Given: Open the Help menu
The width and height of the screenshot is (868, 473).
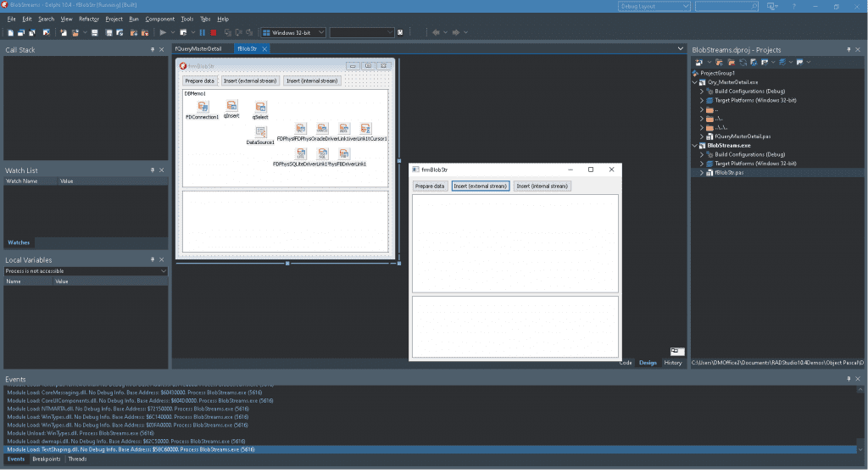Looking at the screenshot, I should (223, 19).
